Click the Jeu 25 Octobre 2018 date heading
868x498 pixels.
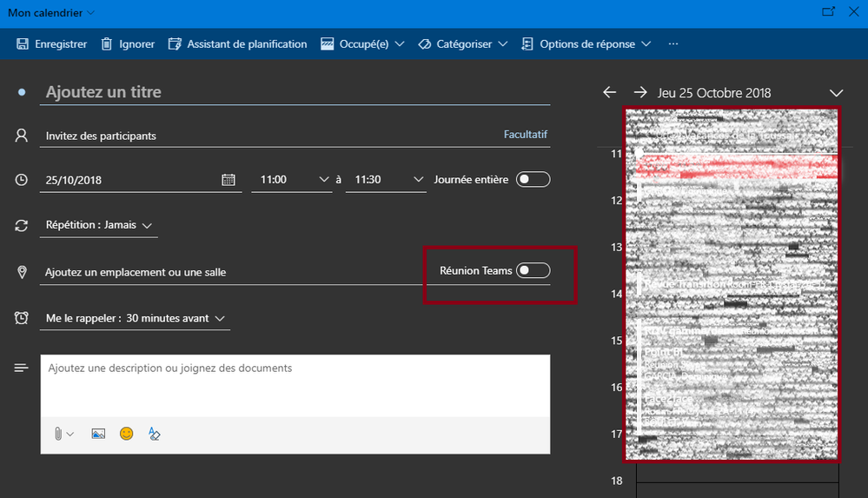[x=714, y=93]
